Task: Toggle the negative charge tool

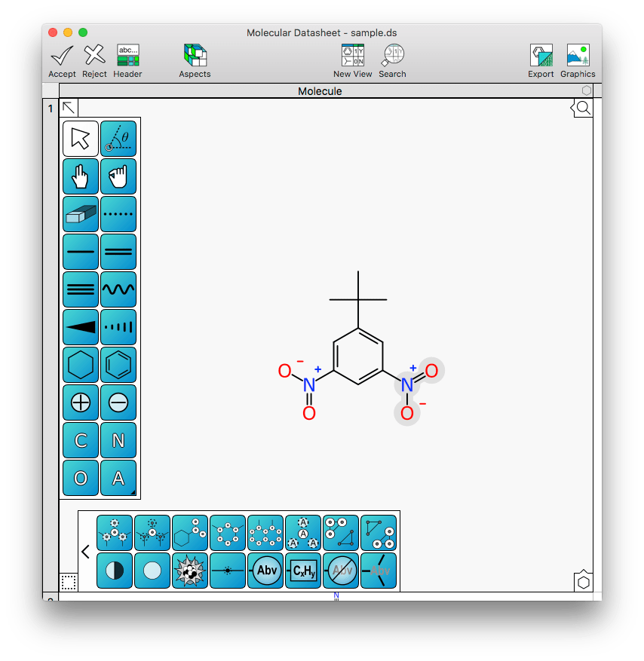Action: [118, 402]
